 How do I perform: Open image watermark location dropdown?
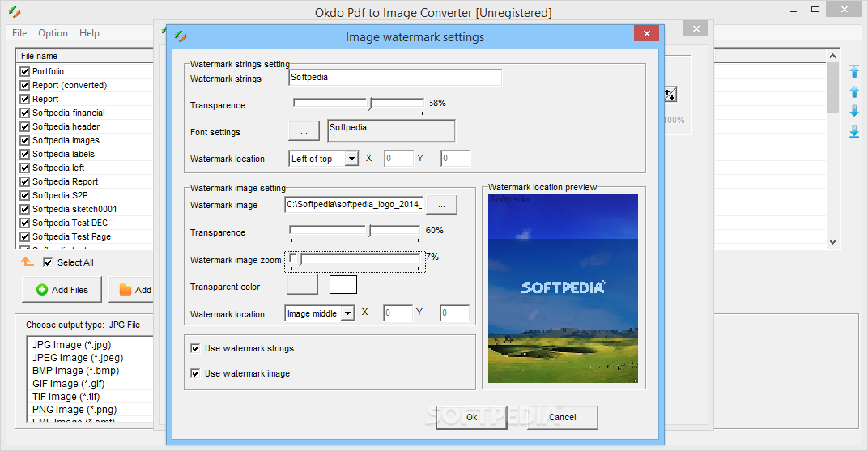pyautogui.click(x=347, y=314)
